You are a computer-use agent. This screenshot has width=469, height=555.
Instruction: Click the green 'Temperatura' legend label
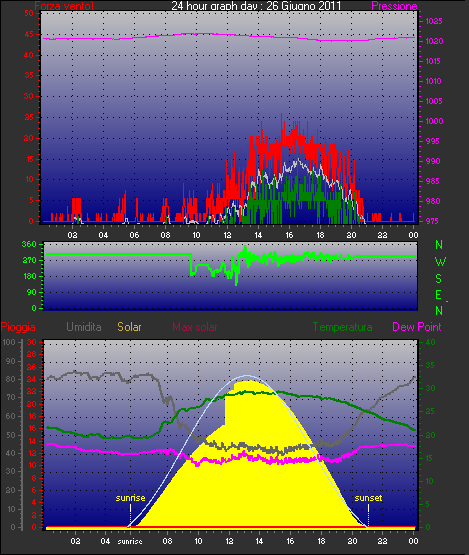342,327
